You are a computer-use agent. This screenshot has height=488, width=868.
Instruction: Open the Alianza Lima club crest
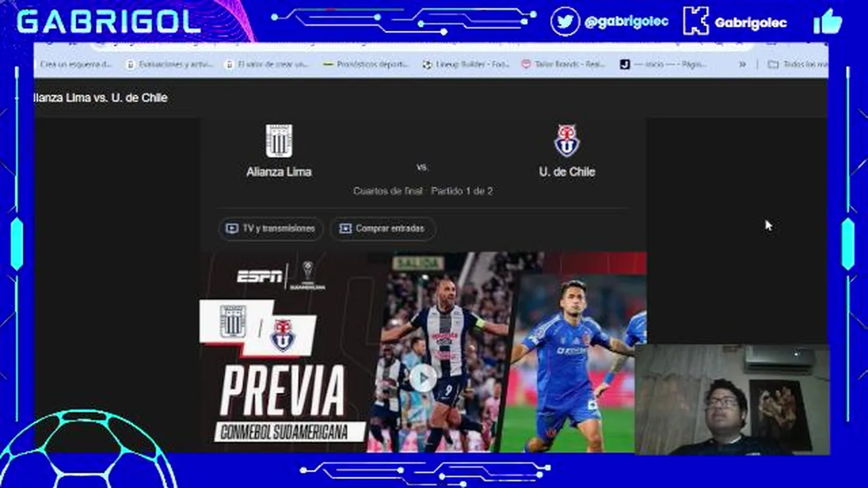[x=279, y=141]
